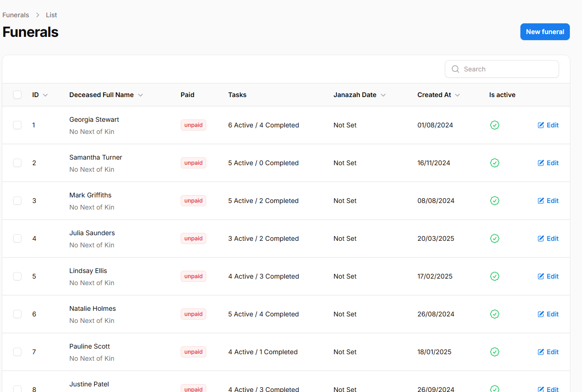
Task: Sort by the Janazah Date column chevron
Action: point(383,95)
